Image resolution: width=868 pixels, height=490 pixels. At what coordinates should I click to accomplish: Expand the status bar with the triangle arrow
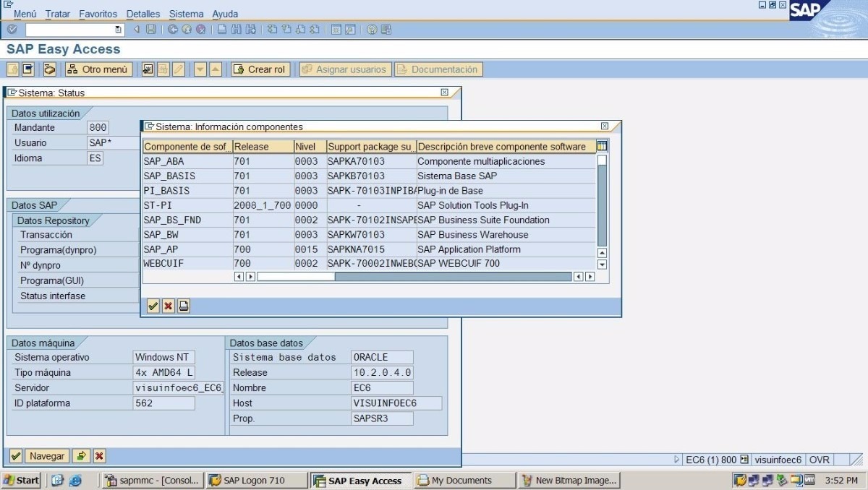[677, 460]
